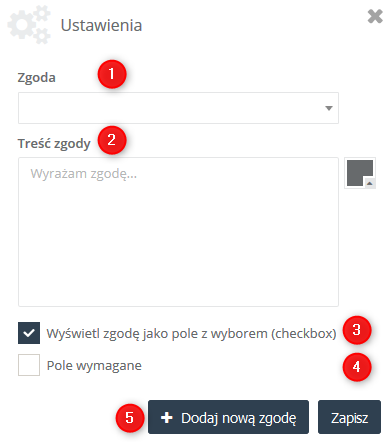Save settings with the Zapisz button
392x445 pixels.
click(x=349, y=417)
